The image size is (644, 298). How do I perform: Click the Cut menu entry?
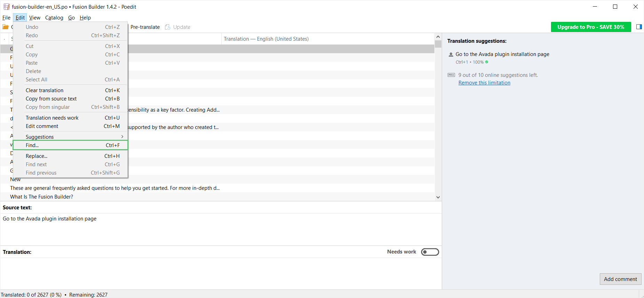tap(70, 46)
